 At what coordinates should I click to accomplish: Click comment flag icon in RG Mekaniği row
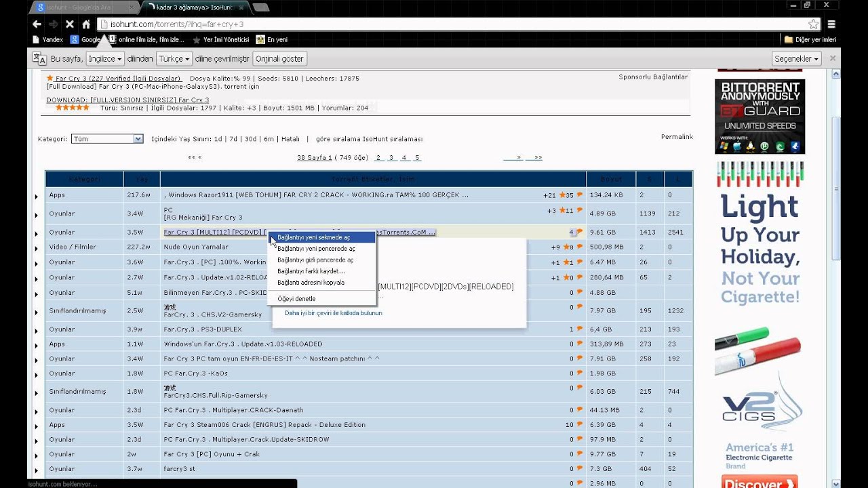tap(579, 210)
